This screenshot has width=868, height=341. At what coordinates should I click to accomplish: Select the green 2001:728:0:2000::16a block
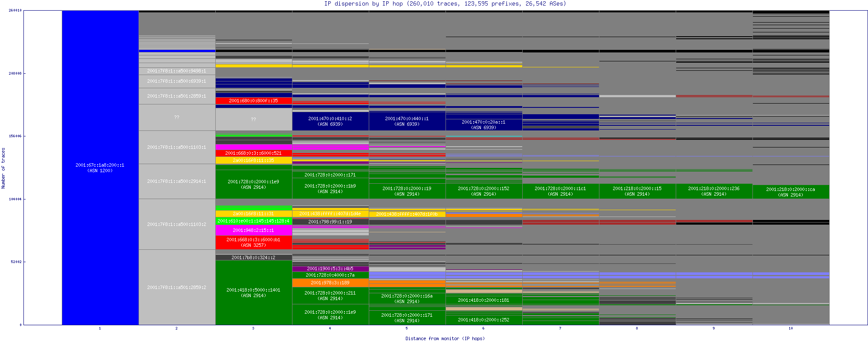coord(407,298)
